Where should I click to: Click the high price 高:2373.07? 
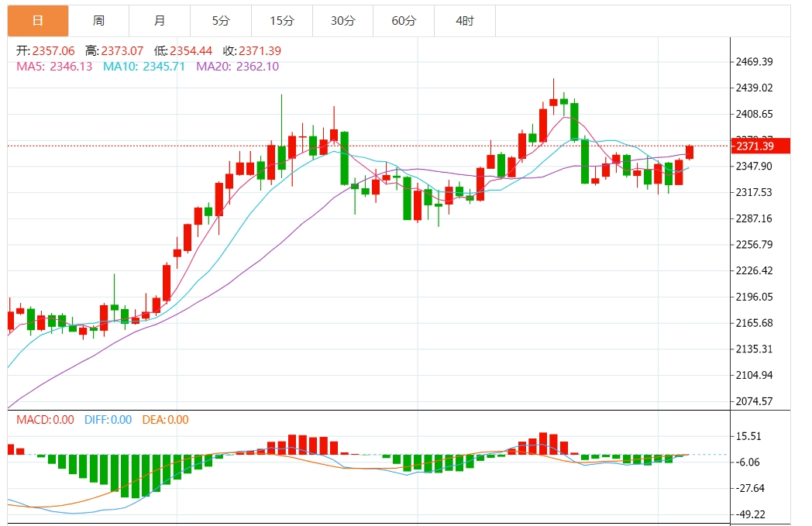coord(115,50)
